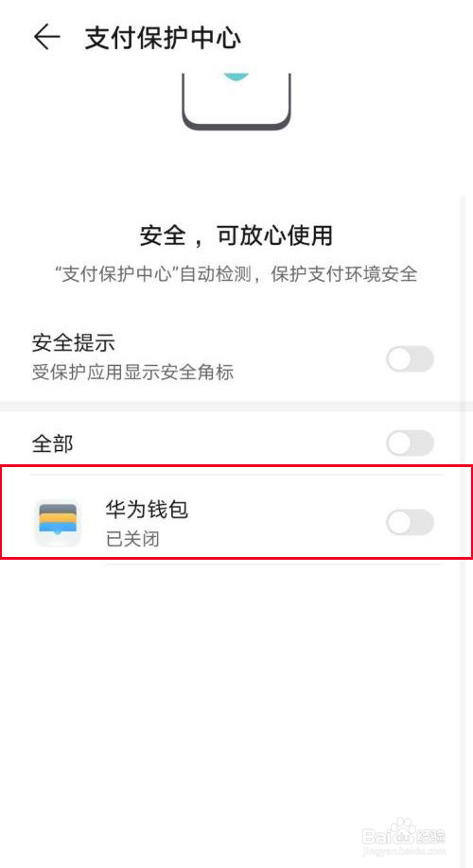Image resolution: width=473 pixels, height=868 pixels.
Task: Tap the 受保护应用显示安全角标 subtitle
Action: coord(133,372)
